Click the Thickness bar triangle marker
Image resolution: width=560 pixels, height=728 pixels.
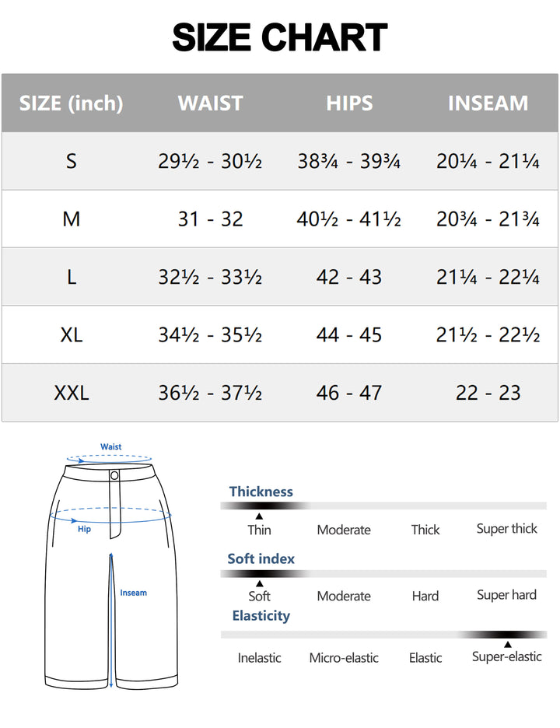[259, 516]
